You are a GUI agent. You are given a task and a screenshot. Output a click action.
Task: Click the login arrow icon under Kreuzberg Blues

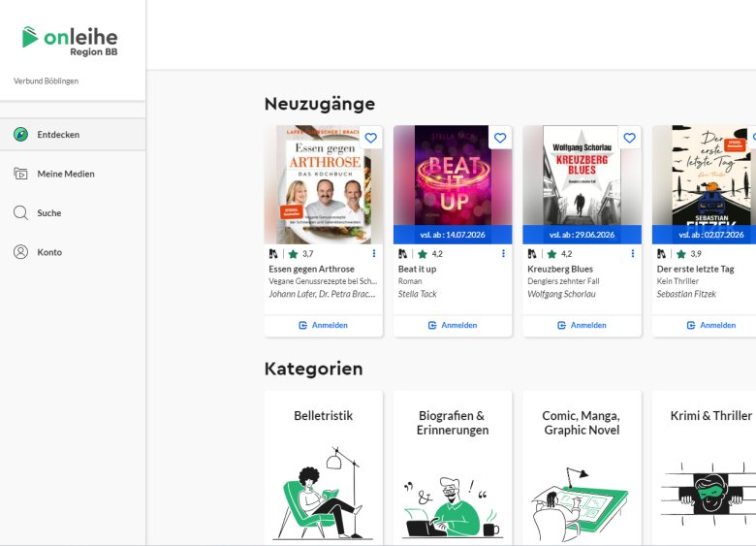(562, 326)
